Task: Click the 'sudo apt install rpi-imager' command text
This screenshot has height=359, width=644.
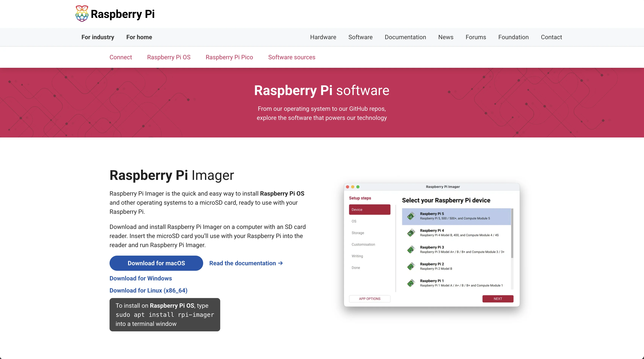Action: (165, 315)
